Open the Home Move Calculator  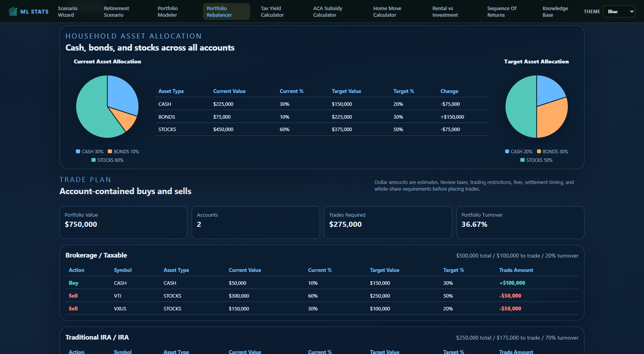[x=387, y=12]
